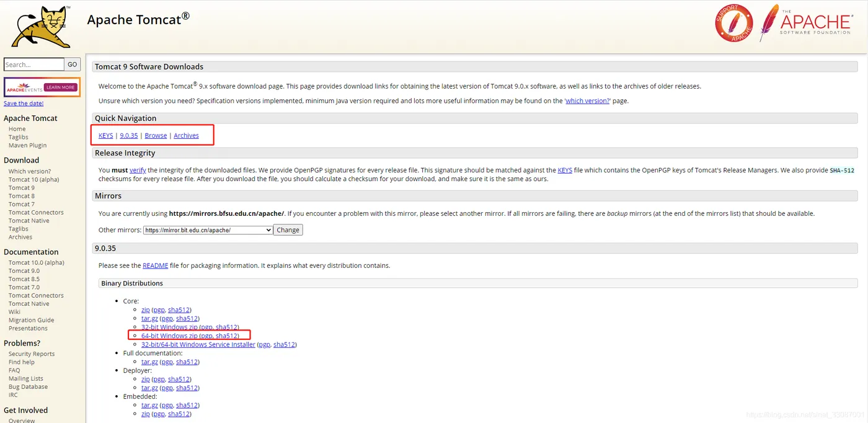Click the verify link under Release Integrity
This screenshot has width=868, height=423.
(138, 170)
